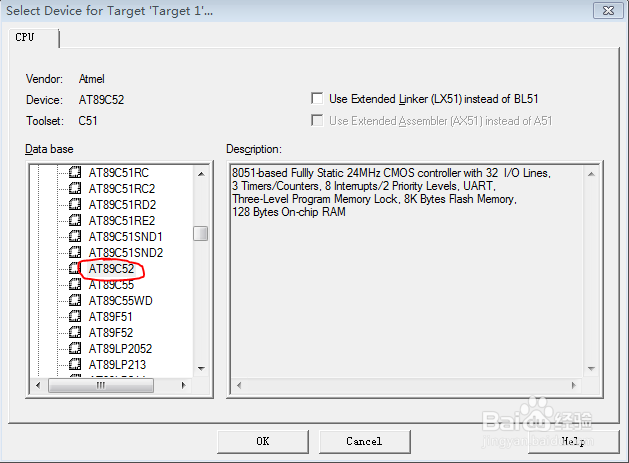The image size is (629, 463).
Task: Choose AT89LP213 device entry
Action: click(x=118, y=365)
